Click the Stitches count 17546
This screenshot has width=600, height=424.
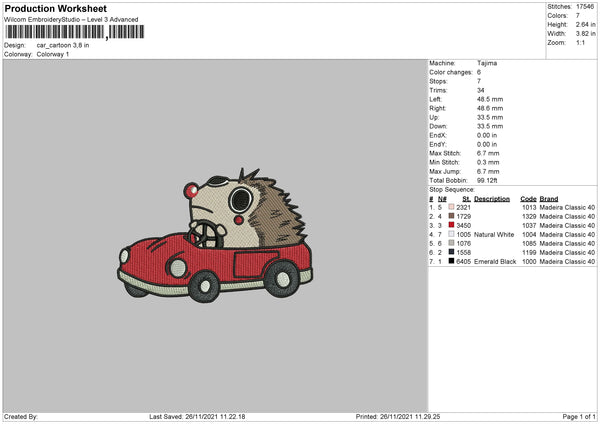[586, 5]
